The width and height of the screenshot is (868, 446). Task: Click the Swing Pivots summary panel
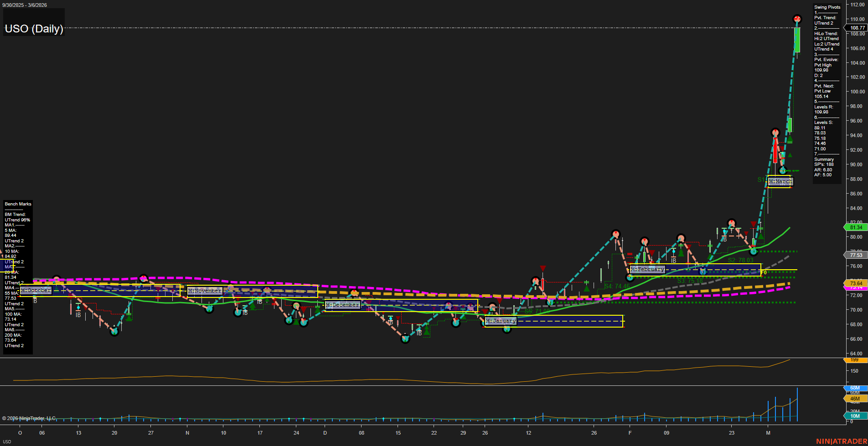pos(827,91)
